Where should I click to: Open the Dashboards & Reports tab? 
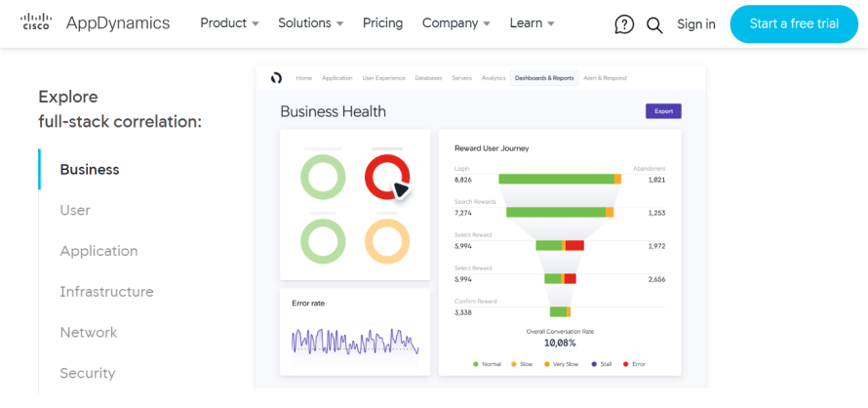544,78
